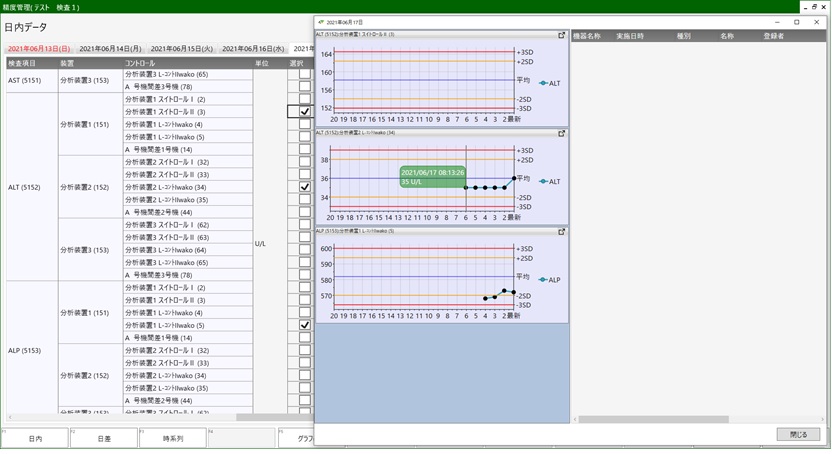Pop out the ALP 分析装置1 chart
The height and width of the screenshot is (454, 832).
pyautogui.click(x=561, y=232)
